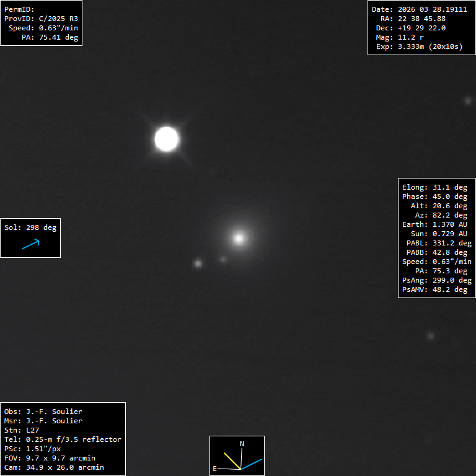Image resolution: width=476 pixels, height=476 pixels.
Task: Click the Sol: 298 deg label
Action: click(30, 227)
